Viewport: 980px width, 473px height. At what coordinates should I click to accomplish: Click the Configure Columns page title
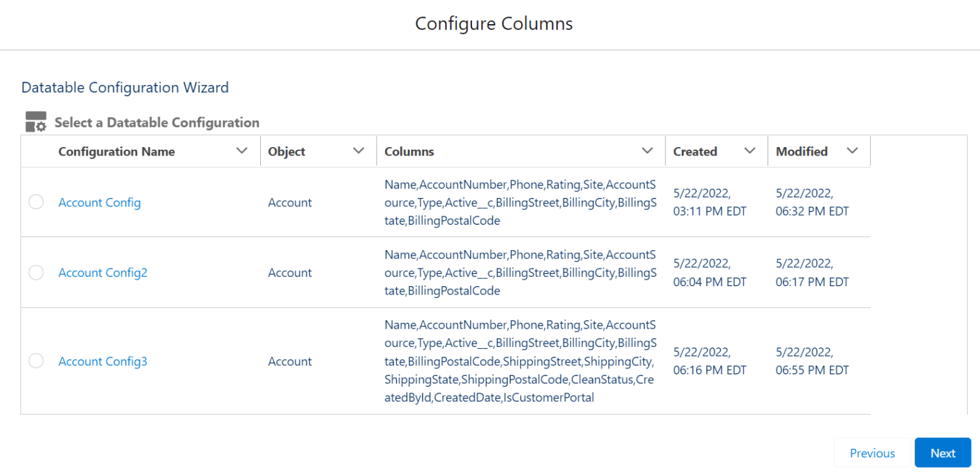pyautogui.click(x=494, y=23)
